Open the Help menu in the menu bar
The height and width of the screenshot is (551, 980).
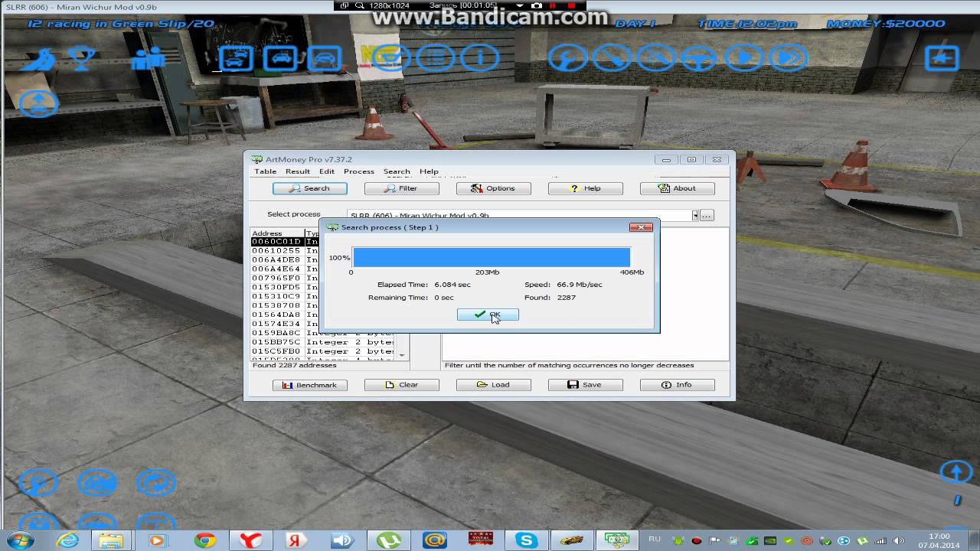coord(429,171)
